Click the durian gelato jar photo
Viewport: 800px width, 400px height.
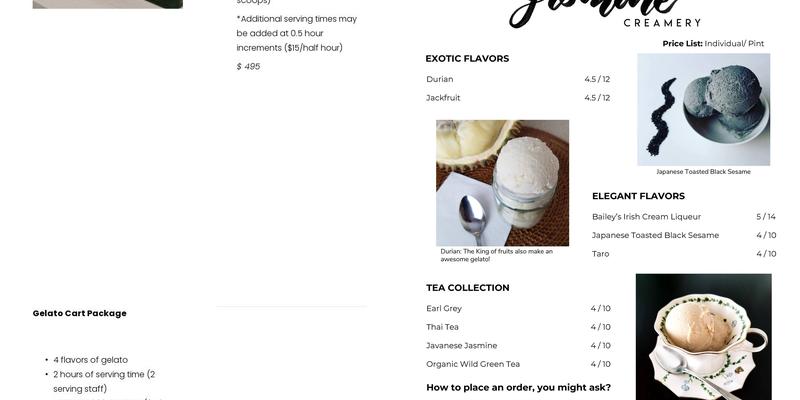[x=503, y=183]
